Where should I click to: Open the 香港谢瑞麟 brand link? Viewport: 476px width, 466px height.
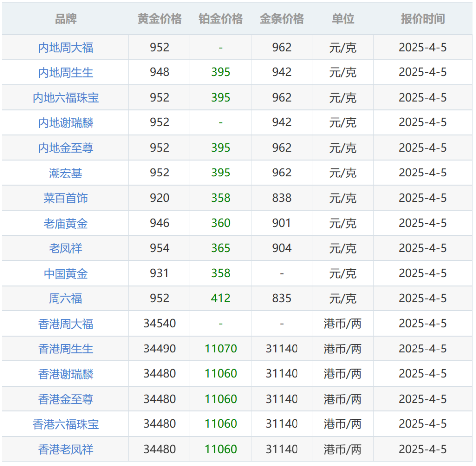pyautogui.click(x=65, y=374)
